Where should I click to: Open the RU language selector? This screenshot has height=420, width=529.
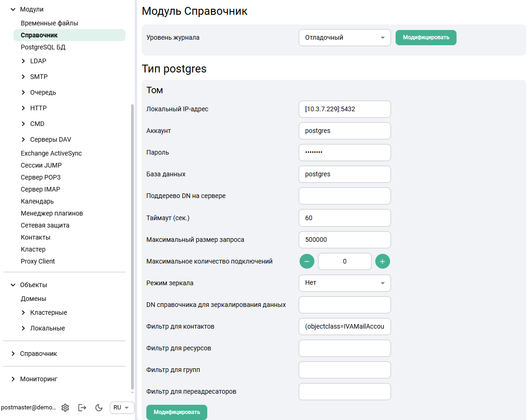point(122,408)
